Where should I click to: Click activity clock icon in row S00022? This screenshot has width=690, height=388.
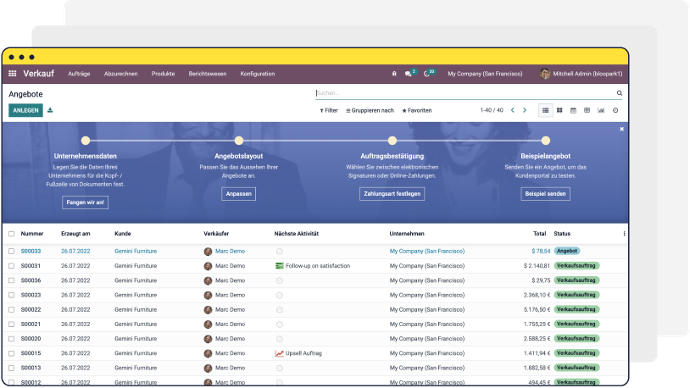(x=279, y=310)
